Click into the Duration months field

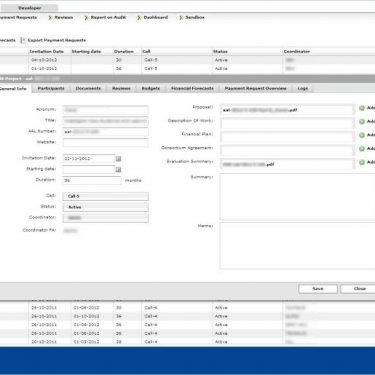[92, 180]
